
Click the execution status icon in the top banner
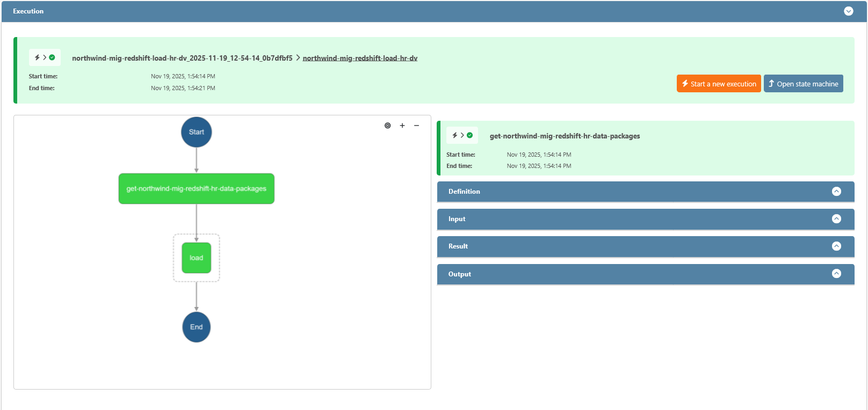click(45, 57)
